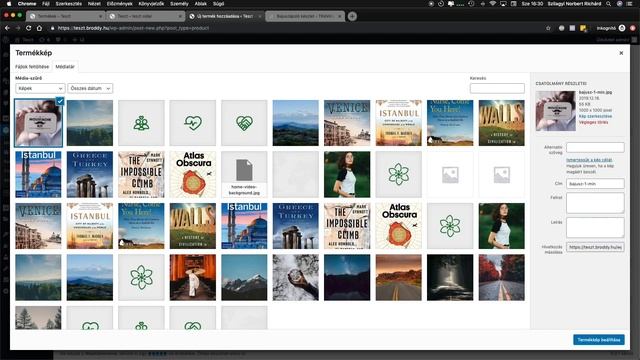Select the autumn red trees road thumbnail
The height and width of the screenshot is (360, 640).
(501, 278)
